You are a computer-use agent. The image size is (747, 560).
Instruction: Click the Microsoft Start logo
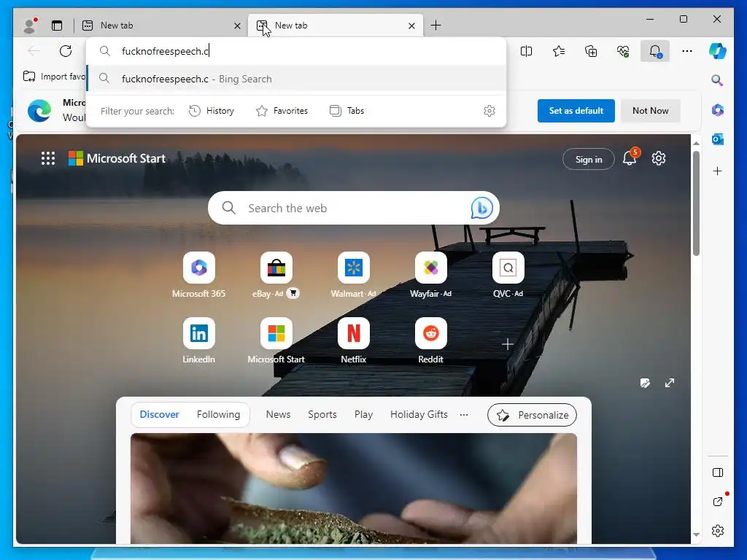117,158
